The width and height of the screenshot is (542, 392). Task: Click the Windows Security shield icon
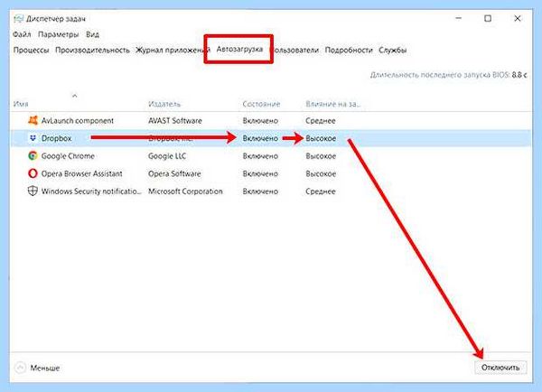[33, 191]
